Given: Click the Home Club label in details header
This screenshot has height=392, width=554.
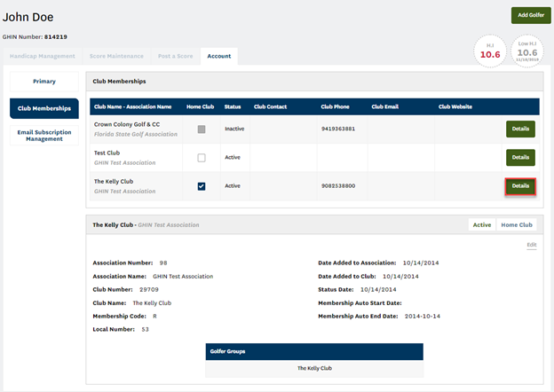Looking at the screenshot, I should (x=517, y=225).
